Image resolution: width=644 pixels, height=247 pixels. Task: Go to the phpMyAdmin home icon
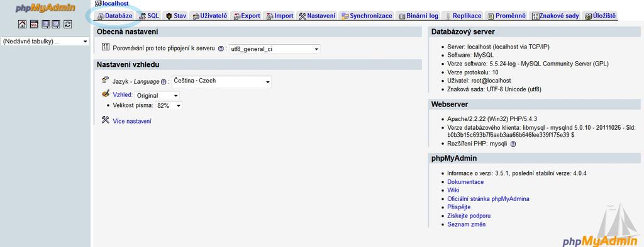(x=22, y=25)
